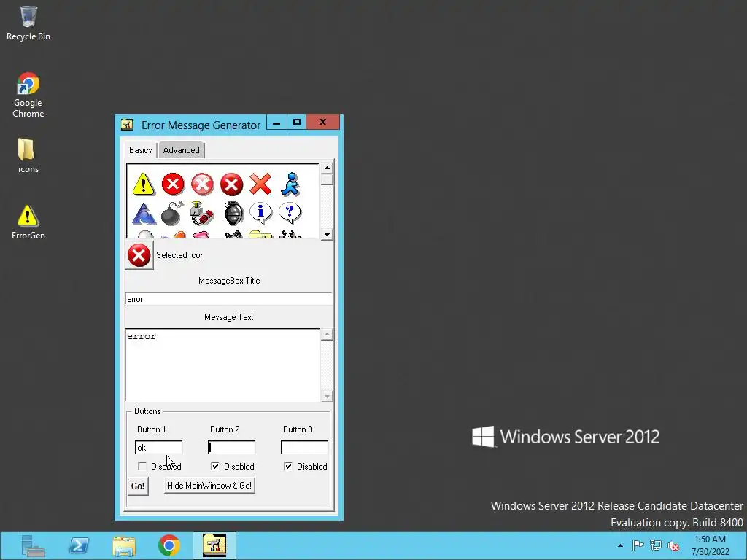Click the Selected Icon preview button
The width and height of the screenshot is (747, 560).
point(139,256)
